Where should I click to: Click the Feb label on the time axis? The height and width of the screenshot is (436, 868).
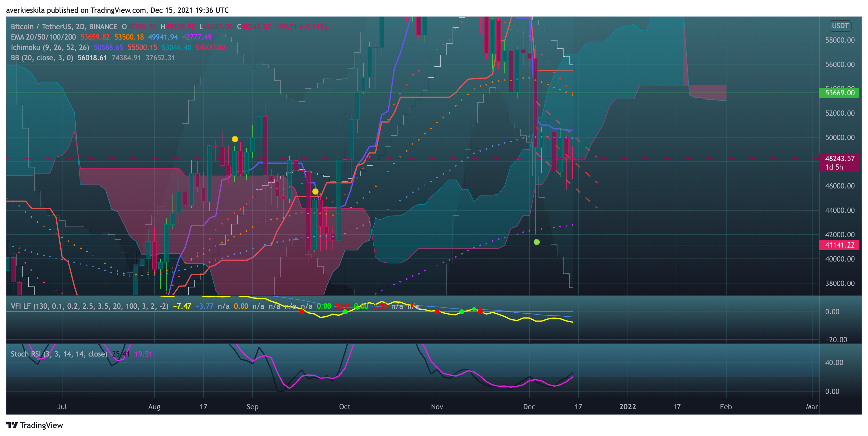point(725,407)
